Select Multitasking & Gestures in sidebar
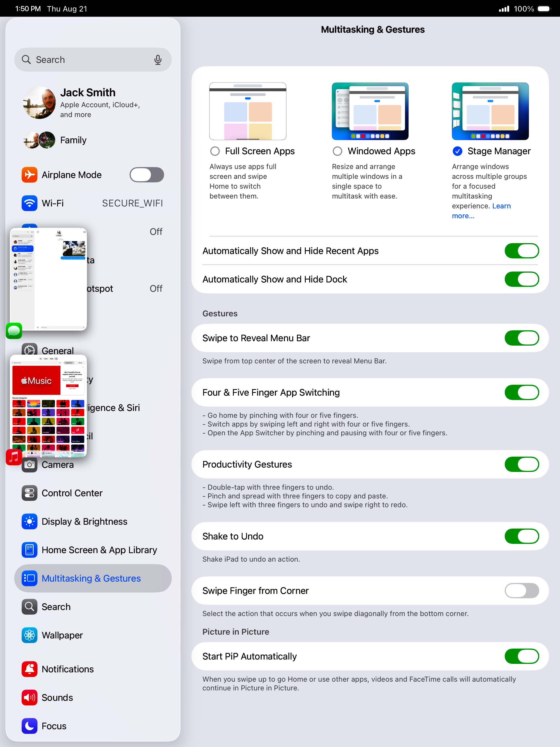Viewport: 560px width, 747px height. click(93, 579)
